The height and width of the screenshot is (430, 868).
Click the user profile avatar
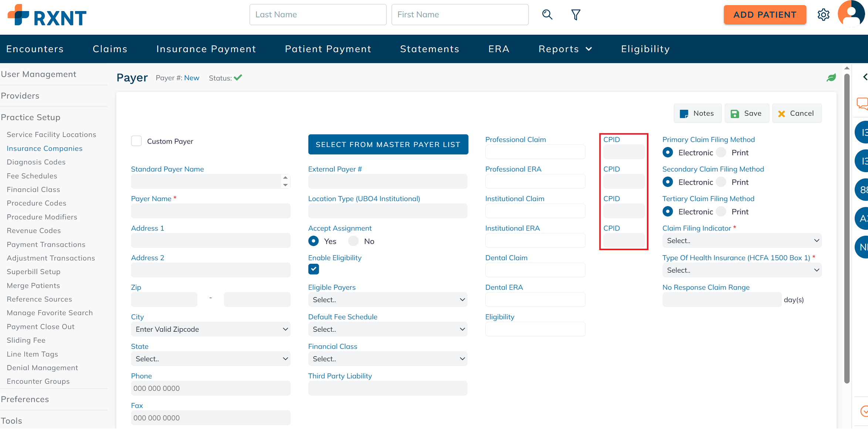(x=851, y=14)
